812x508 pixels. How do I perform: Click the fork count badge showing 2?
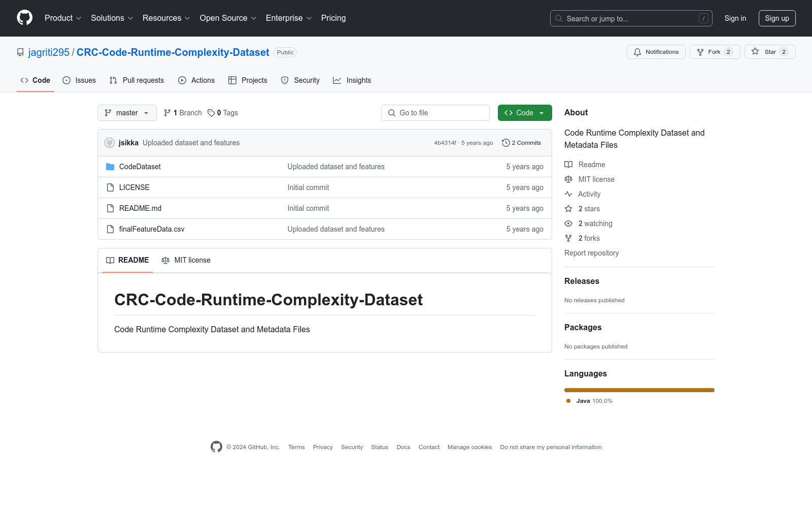[x=728, y=52]
